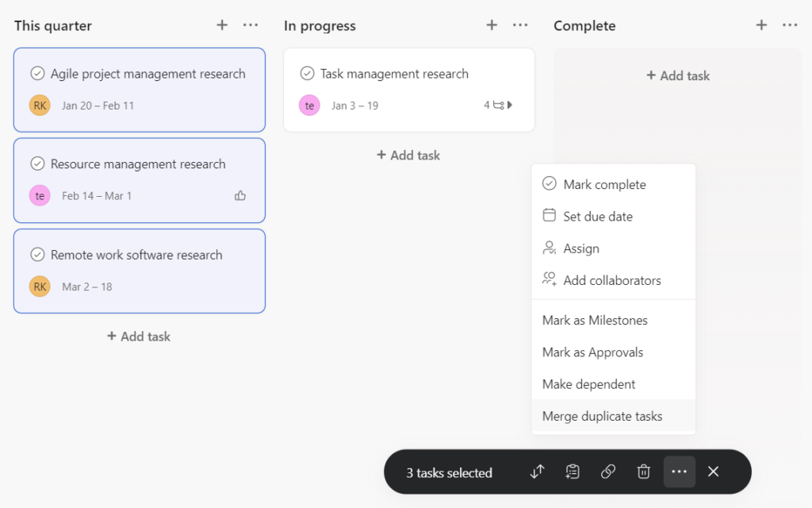Screen dimensions: 812x508
Task: Click the plus icon beside Complete heading
Action: tap(761, 25)
